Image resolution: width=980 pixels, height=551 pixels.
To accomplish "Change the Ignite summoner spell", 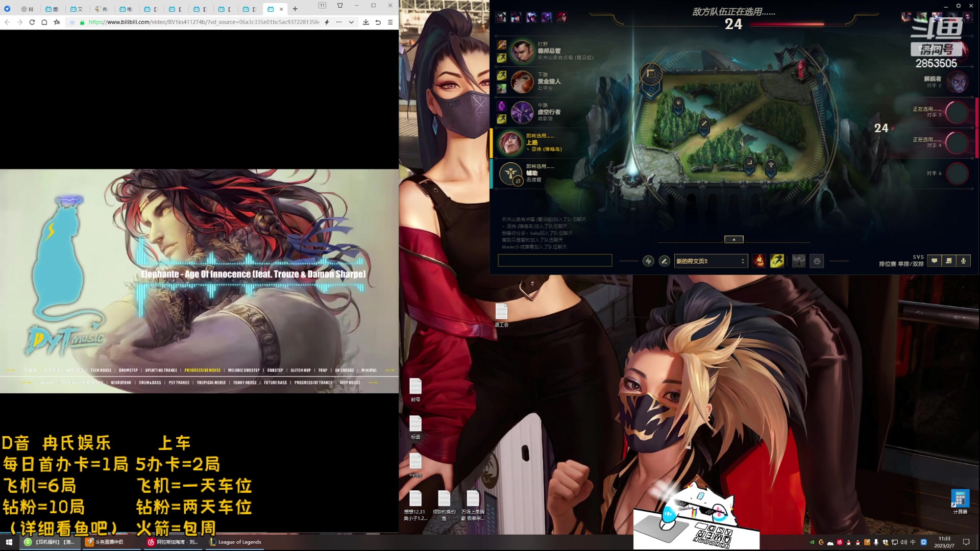I will (759, 261).
